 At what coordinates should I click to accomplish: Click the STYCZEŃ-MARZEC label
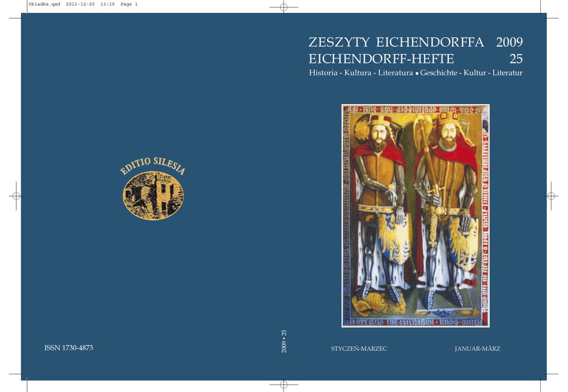[x=359, y=349]
